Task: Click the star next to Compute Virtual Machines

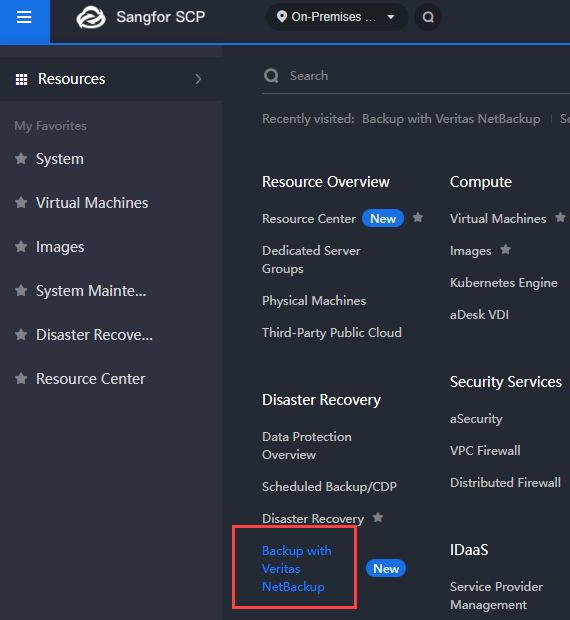Action: click(560, 217)
